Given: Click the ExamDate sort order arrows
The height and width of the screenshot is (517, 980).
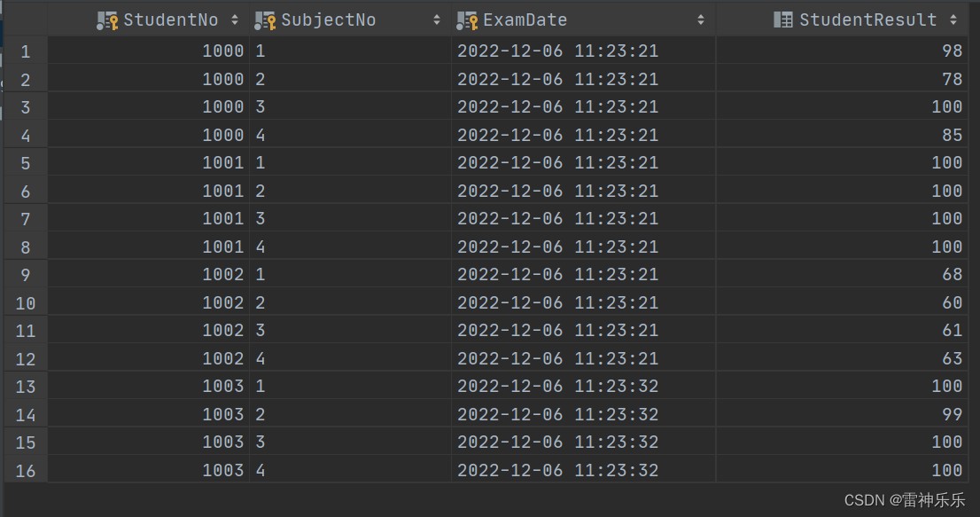Looking at the screenshot, I should [x=701, y=20].
